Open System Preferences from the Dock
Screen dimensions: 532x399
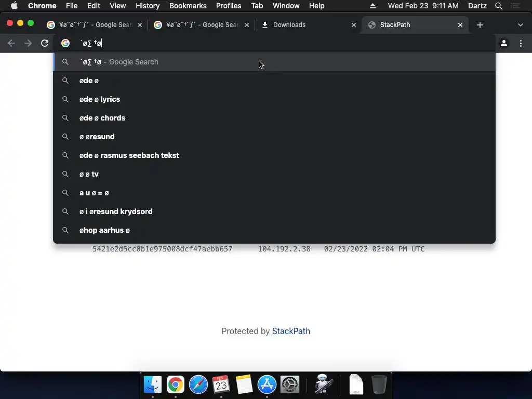(x=290, y=384)
